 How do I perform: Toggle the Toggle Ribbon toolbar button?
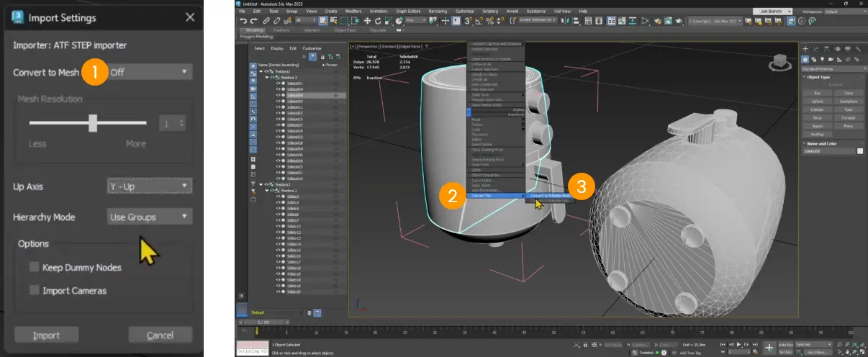[611, 20]
